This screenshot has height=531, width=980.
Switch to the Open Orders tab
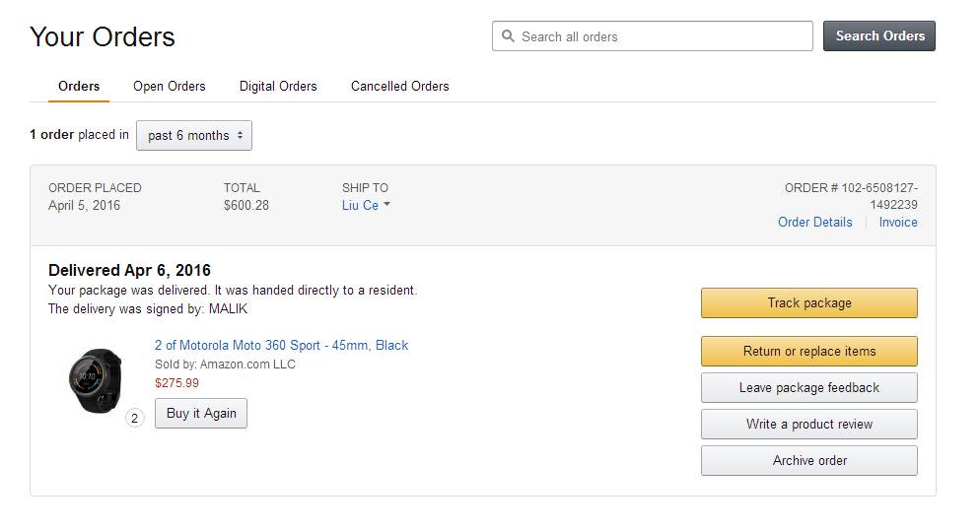pos(170,87)
